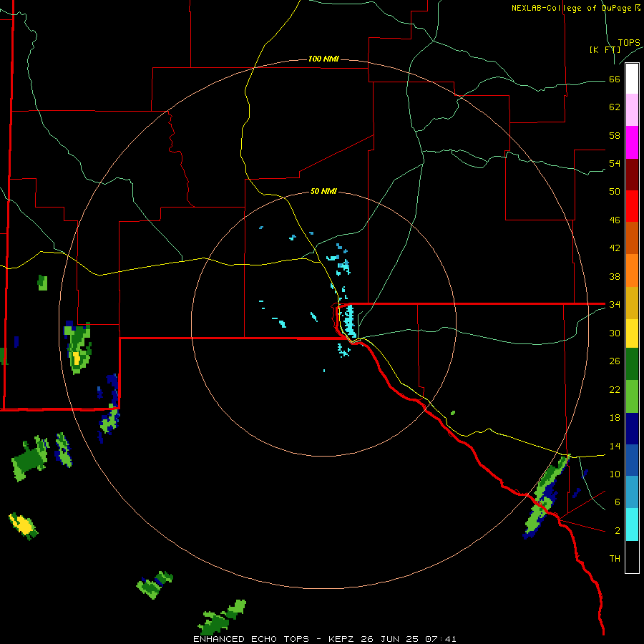This screenshot has height=644, width=644.
Task: Click the dark green legend swatch
Action: (x=632, y=364)
